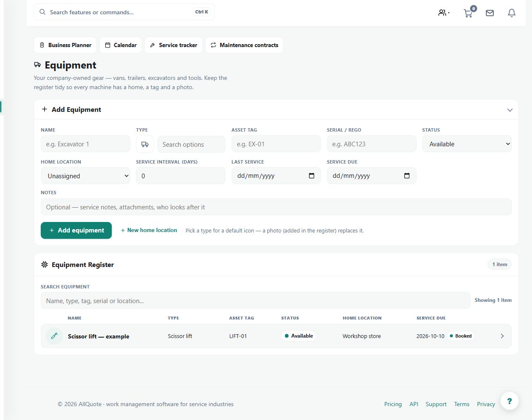Open the Privacy footer link
Viewport: 532px width, 420px height.
[486, 404]
